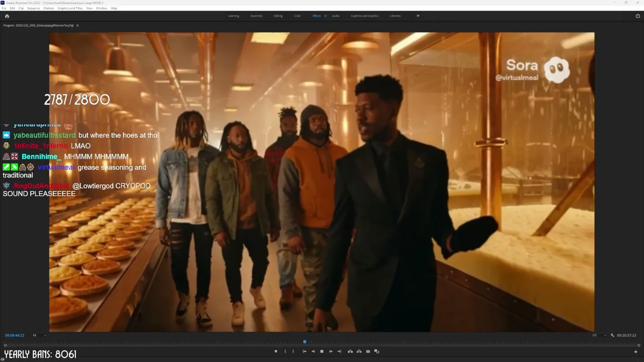
Task: Open the View menu
Action: click(x=90, y=9)
